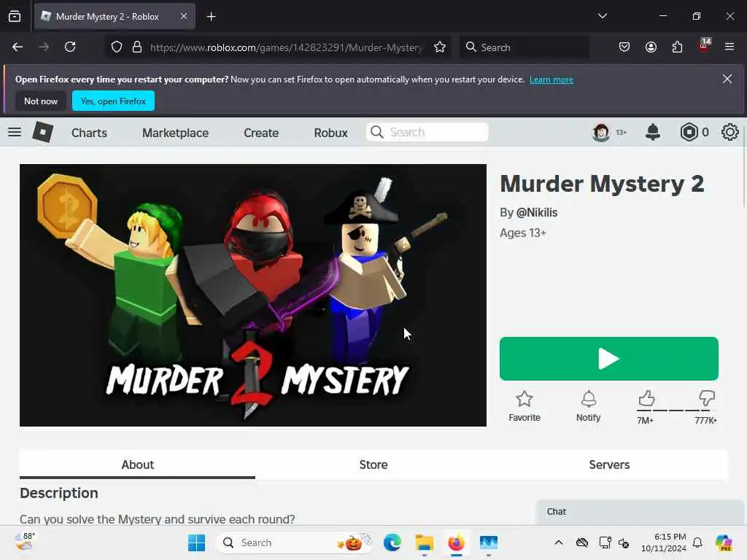
Task: Open the Copilot preview icon
Action: [724, 542]
